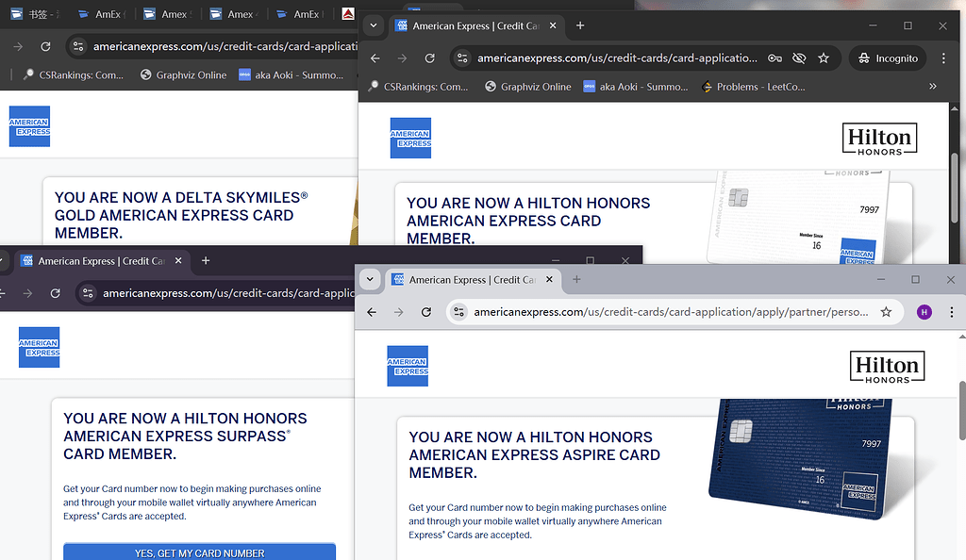Viewport: 966px width, 560px height.
Task: Switch to the Delta logo tab
Action: 347,14
